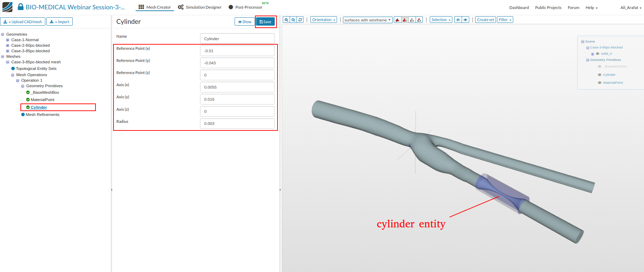
Task: Open Public Projects page
Action: [x=548, y=8]
